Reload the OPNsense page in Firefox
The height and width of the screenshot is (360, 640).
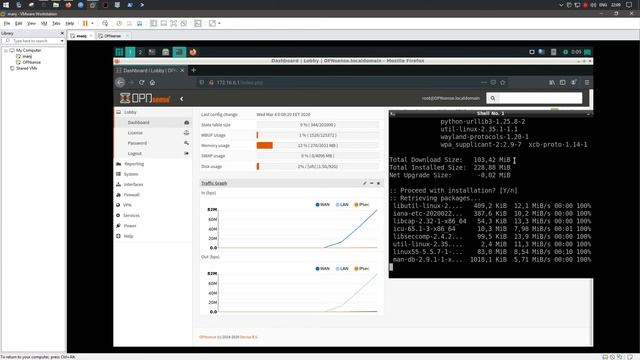(142, 82)
